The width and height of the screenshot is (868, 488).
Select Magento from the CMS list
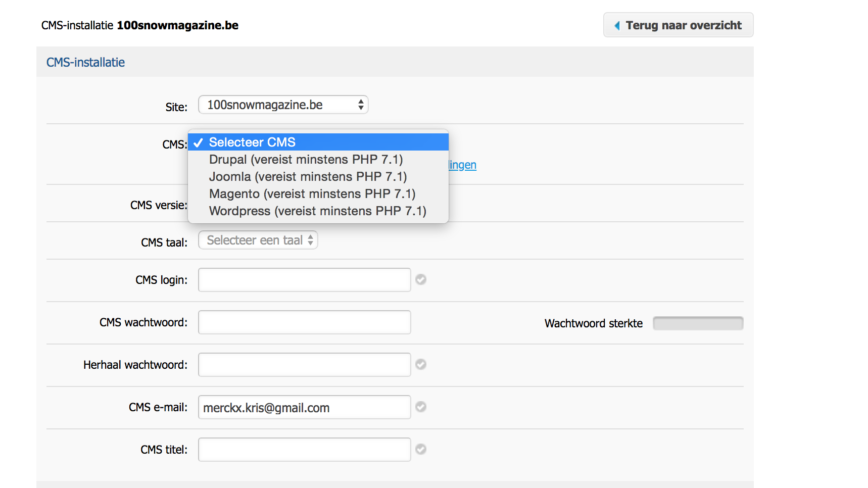coord(318,193)
